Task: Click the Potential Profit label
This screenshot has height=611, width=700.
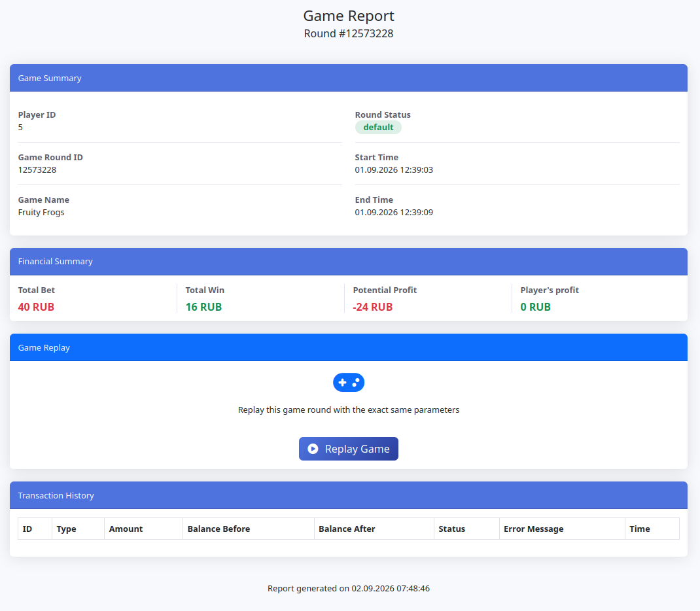Action: click(385, 290)
